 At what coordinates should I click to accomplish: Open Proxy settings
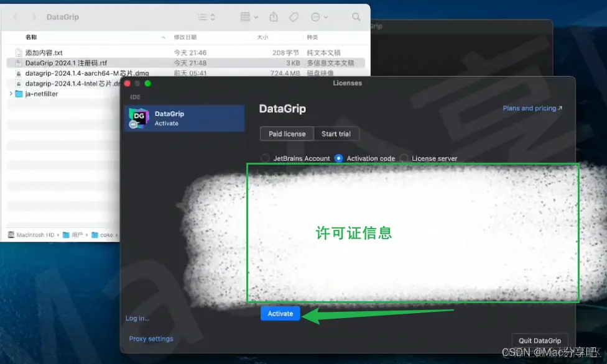(152, 339)
